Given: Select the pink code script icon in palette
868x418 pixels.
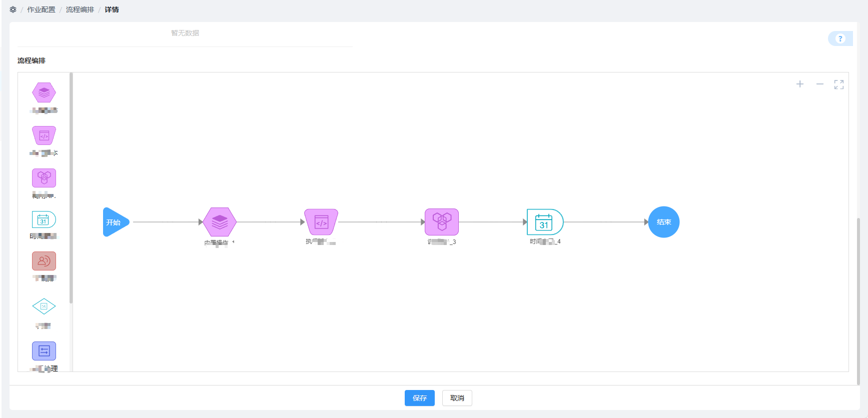Looking at the screenshot, I should pos(44,135).
